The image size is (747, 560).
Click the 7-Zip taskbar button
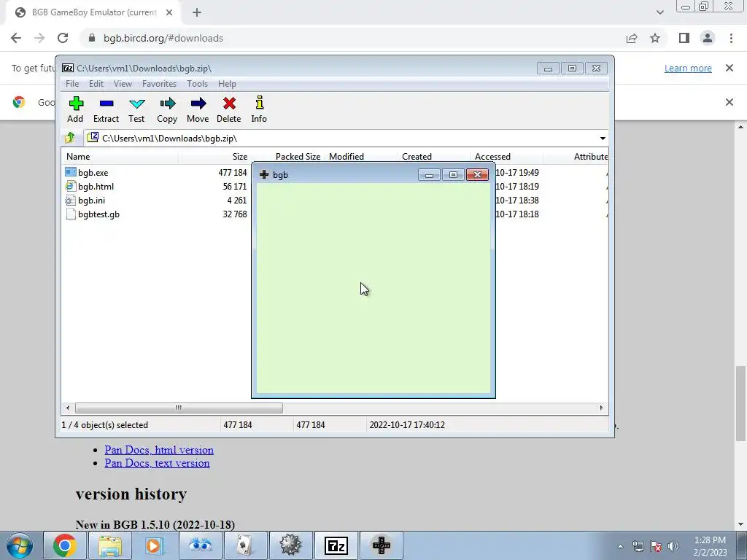[x=336, y=545]
